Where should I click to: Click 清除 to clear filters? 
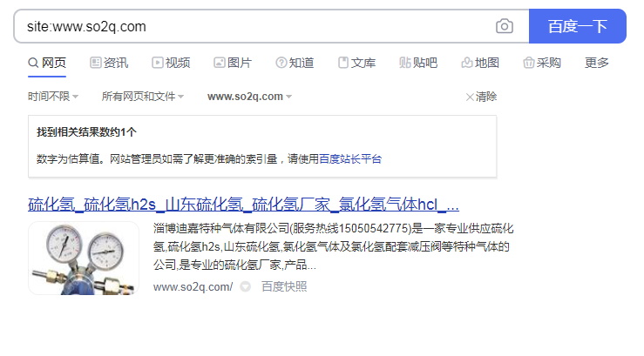pos(481,97)
